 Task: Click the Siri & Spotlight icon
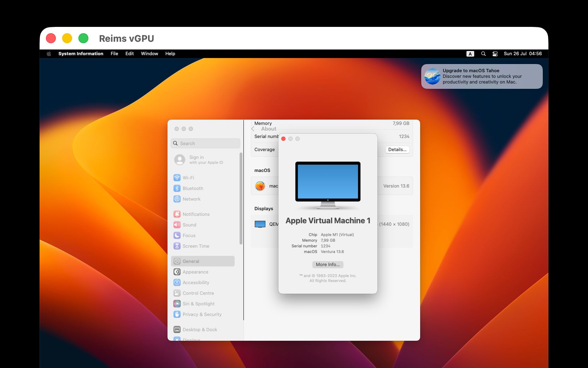coord(177,304)
